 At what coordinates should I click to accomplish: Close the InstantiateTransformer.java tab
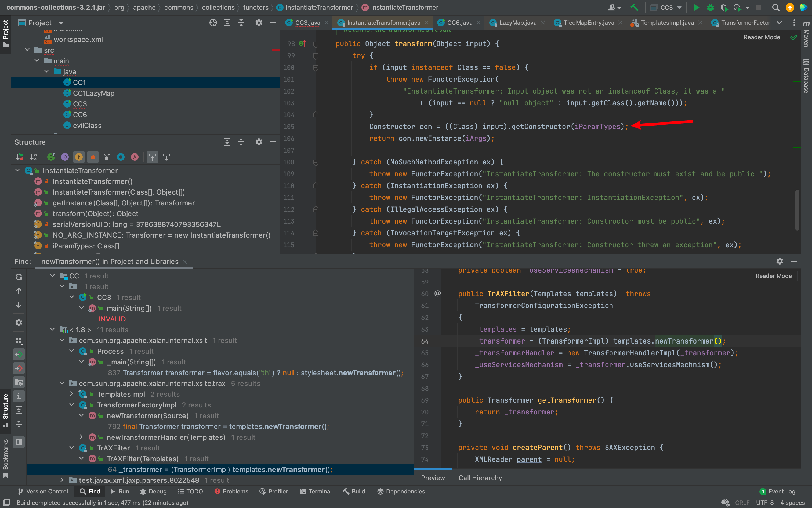[426, 23]
